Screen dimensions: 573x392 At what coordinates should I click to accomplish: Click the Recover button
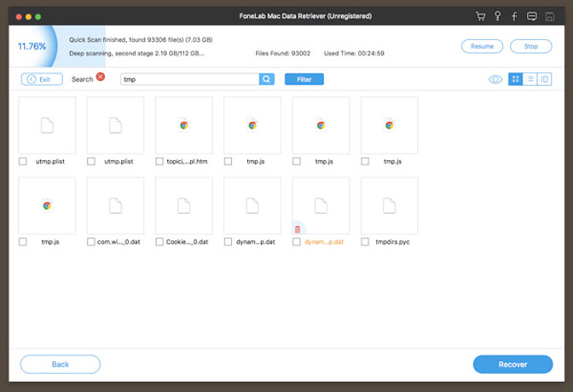coord(512,364)
